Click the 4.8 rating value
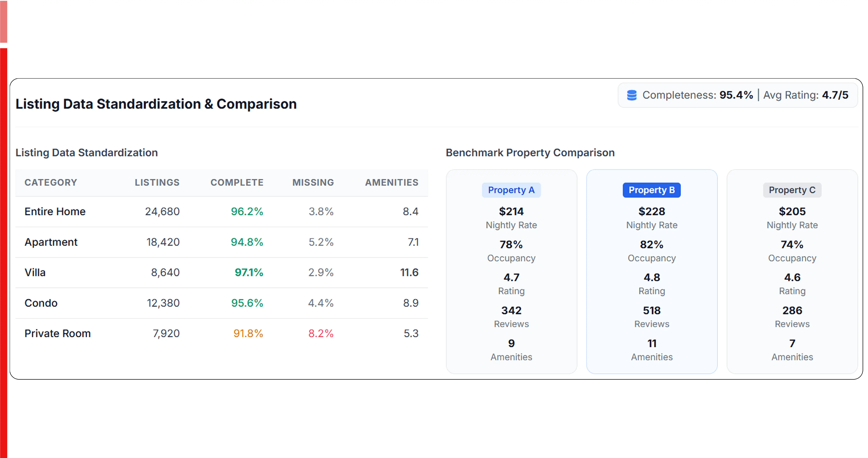 tap(652, 277)
